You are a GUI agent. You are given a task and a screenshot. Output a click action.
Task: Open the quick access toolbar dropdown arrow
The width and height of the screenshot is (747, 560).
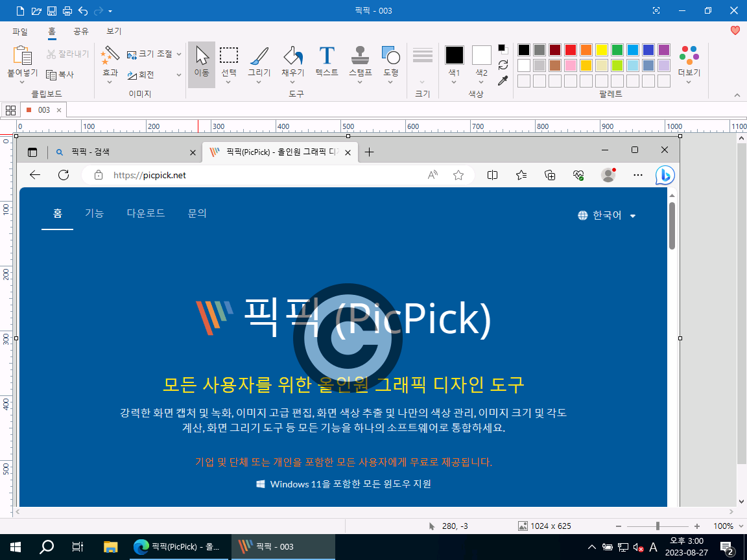click(x=110, y=11)
